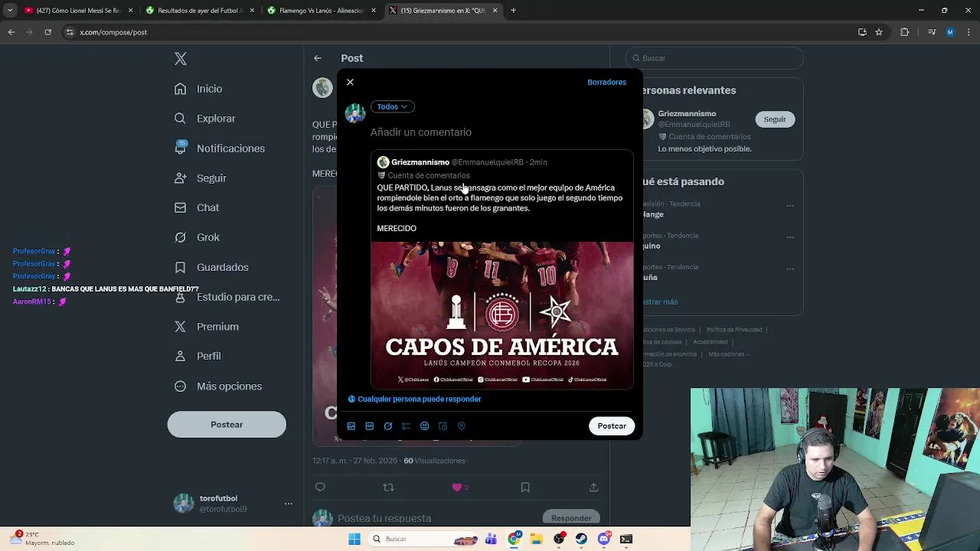Reply icon under the post
This screenshot has height=551, width=980.
tap(320, 487)
